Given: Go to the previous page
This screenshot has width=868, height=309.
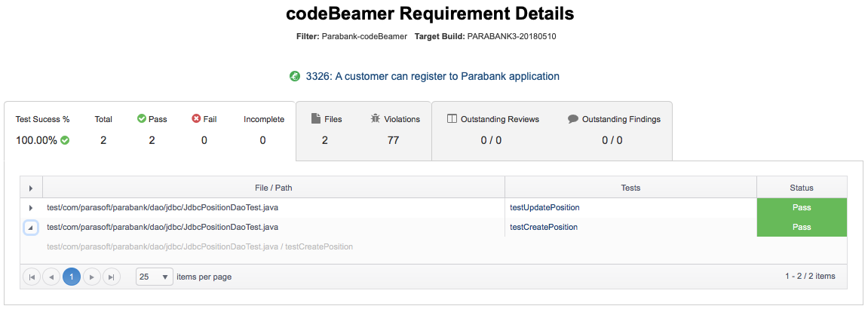Looking at the screenshot, I should (x=51, y=277).
